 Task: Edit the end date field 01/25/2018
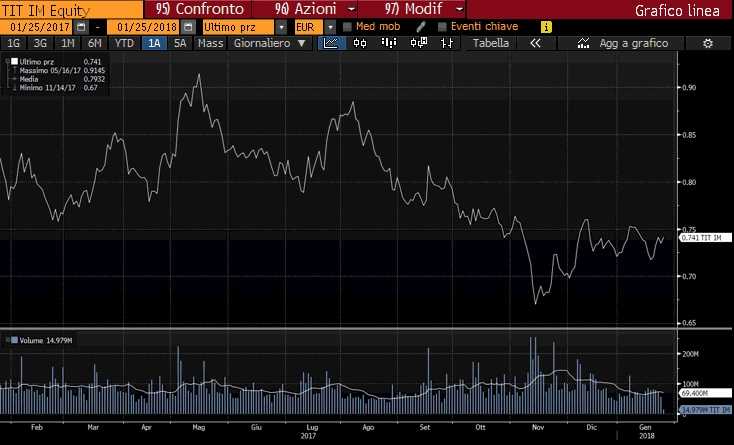[x=144, y=27]
